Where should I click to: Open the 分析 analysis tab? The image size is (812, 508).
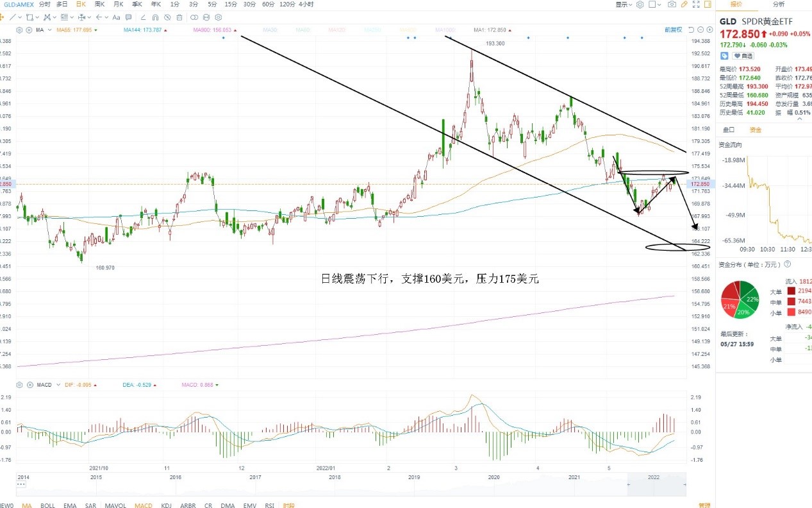[x=778, y=4]
